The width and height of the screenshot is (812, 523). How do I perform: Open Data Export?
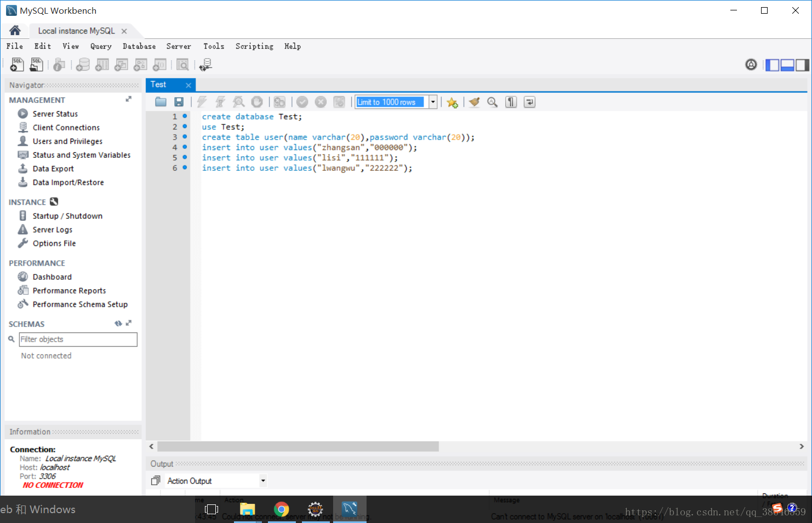click(53, 169)
